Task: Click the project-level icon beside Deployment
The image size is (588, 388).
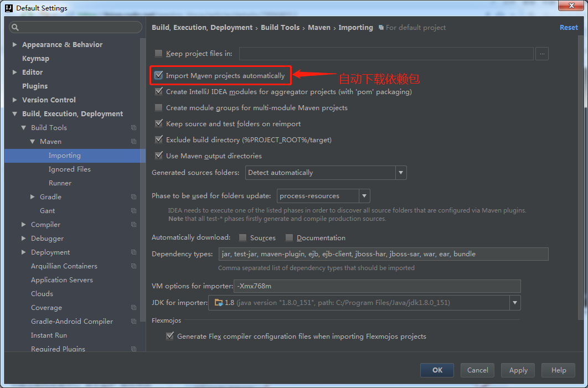Action: 133,252
